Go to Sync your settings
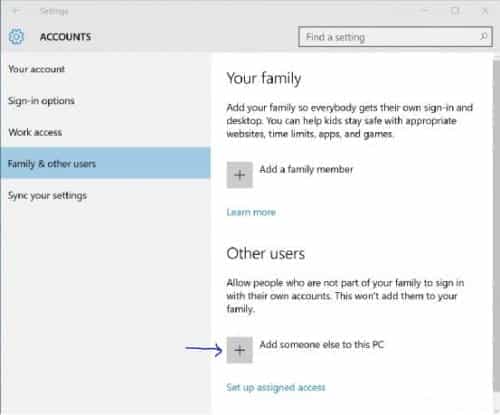 pyautogui.click(x=47, y=196)
